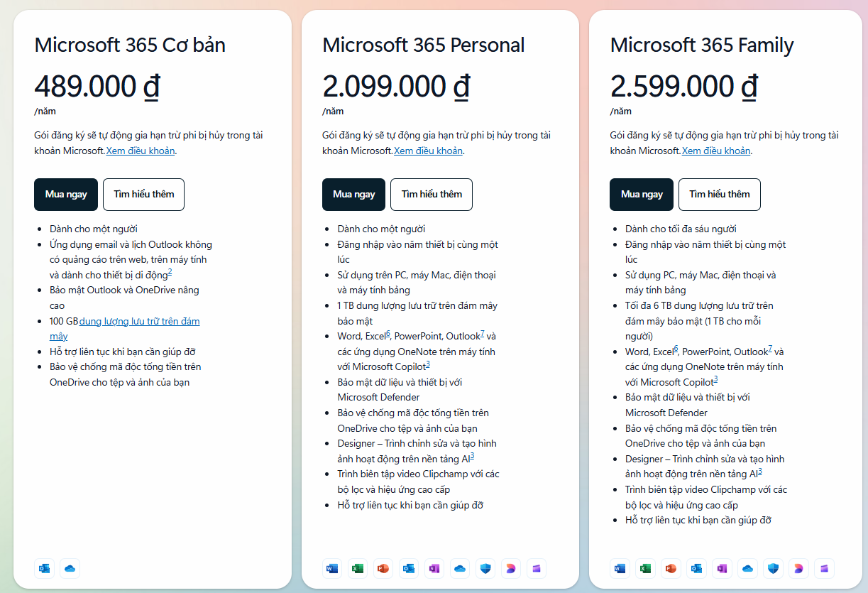Click the OneDrive icon in the Cơ bản card
This screenshot has width=868, height=593.
click(x=70, y=568)
